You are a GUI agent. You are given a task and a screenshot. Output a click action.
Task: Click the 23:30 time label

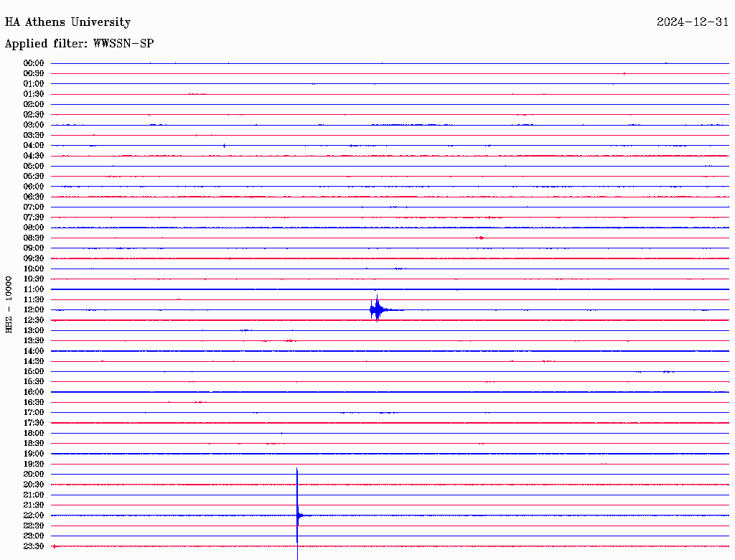(34, 546)
